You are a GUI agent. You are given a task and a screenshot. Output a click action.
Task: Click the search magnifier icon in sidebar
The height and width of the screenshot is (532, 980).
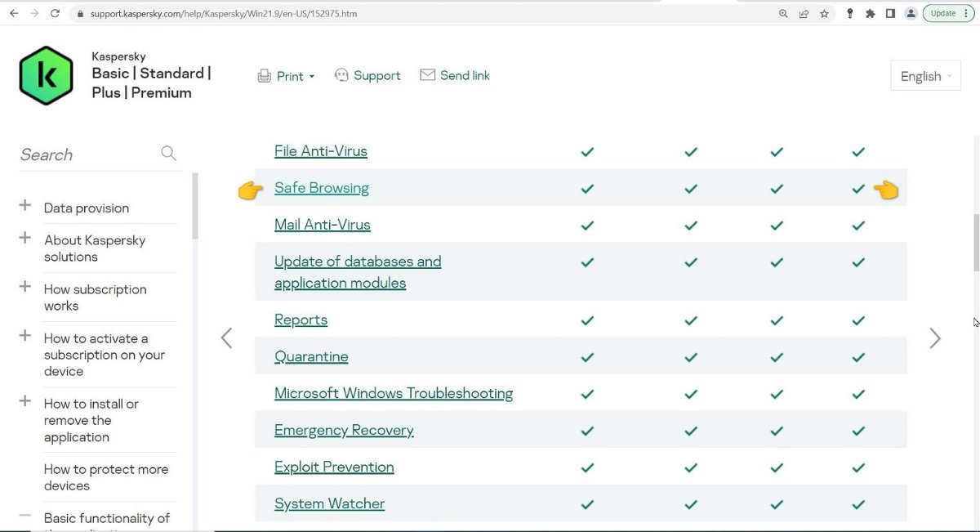(x=168, y=153)
